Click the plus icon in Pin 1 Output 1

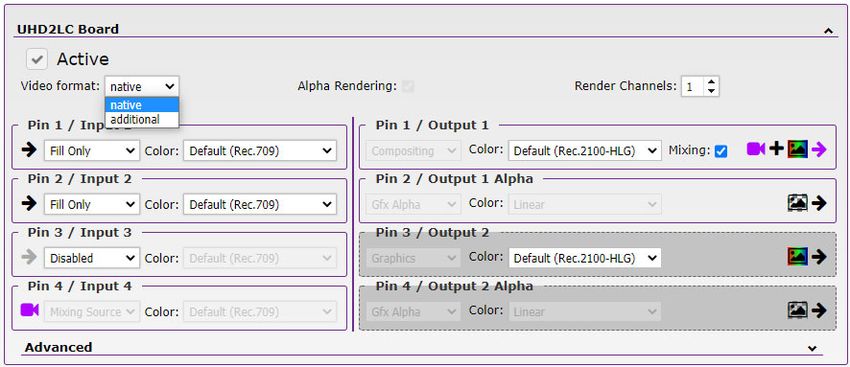pos(777,149)
